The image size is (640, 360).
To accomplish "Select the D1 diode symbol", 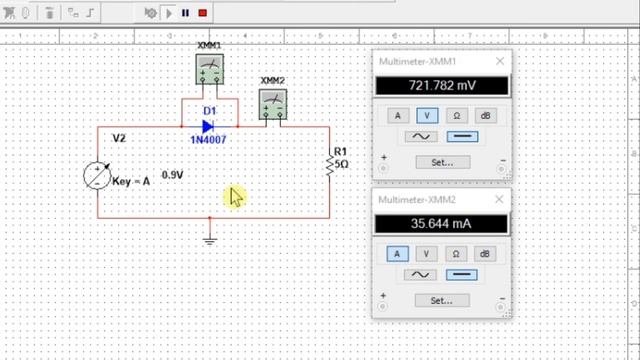I will (208, 127).
